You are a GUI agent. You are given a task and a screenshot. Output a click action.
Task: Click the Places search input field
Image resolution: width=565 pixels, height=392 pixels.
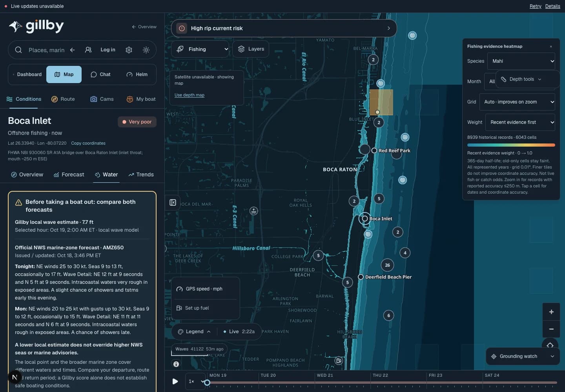46,50
